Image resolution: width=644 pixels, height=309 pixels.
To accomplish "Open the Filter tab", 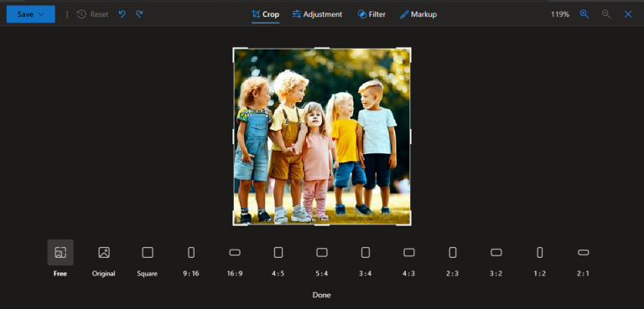I will (371, 14).
